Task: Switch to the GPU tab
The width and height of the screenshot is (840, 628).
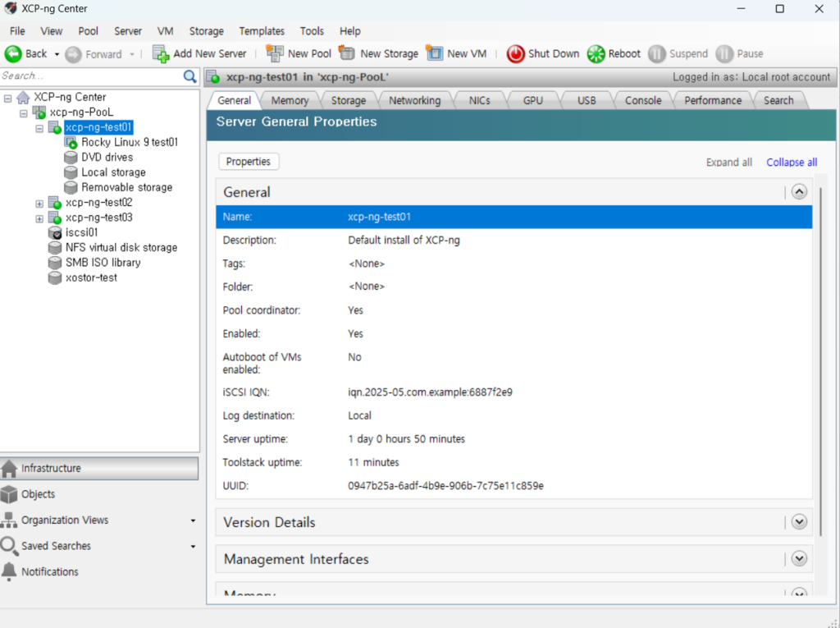Action: pos(533,100)
